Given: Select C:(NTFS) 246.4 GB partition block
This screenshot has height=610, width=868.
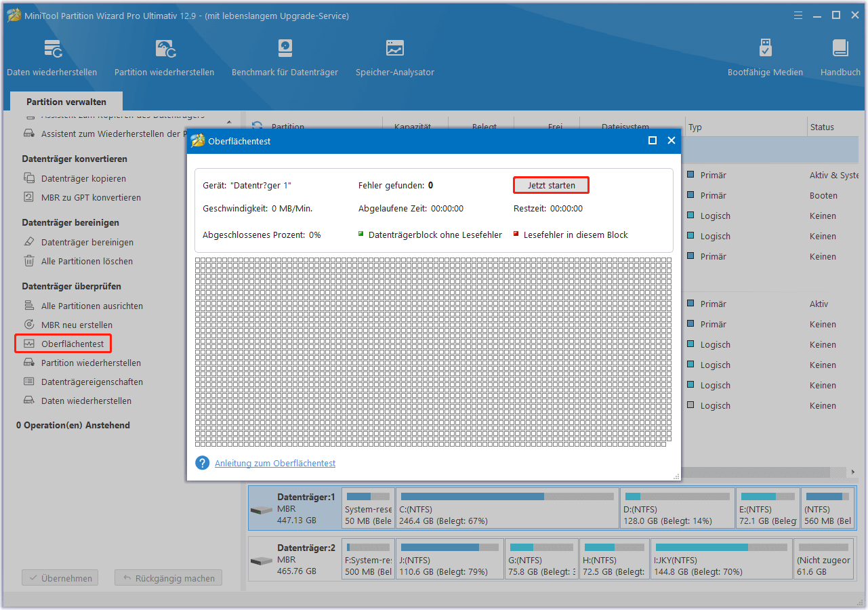Looking at the screenshot, I should click(508, 508).
